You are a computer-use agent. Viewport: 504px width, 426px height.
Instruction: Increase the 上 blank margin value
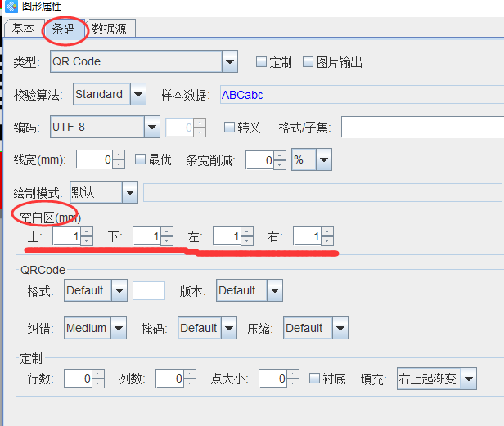(x=88, y=232)
